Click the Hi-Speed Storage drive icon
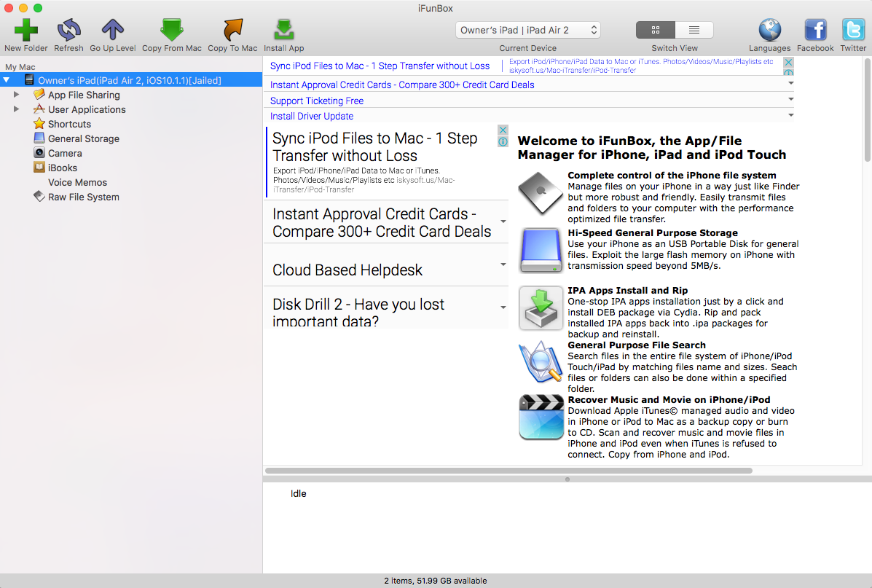Image resolution: width=872 pixels, height=588 pixels. pos(541,251)
